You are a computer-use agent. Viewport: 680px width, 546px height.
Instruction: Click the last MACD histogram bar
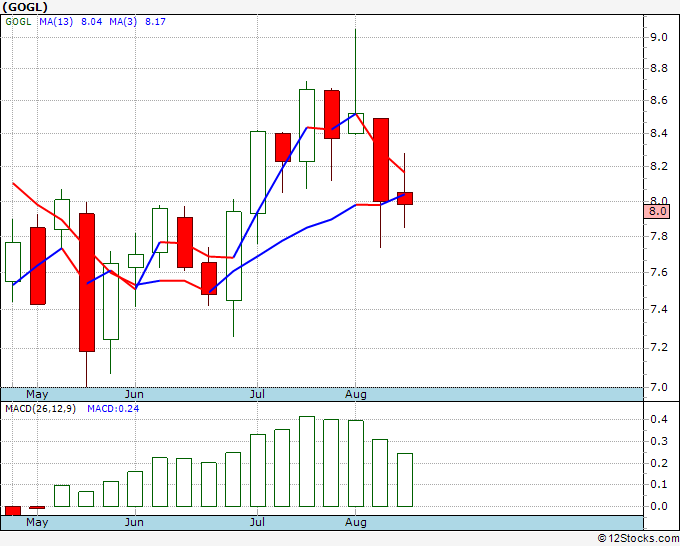(405, 480)
